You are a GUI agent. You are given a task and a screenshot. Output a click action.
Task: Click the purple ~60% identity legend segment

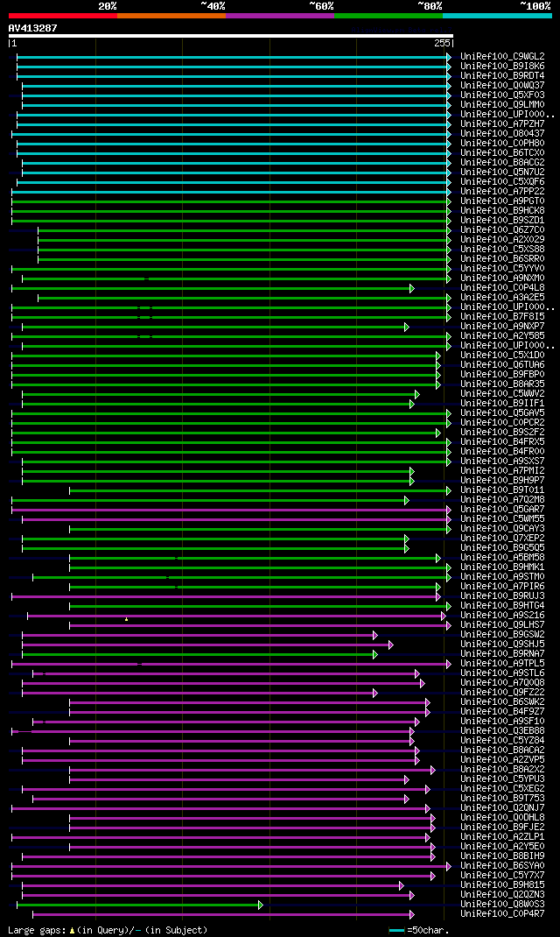click(x=280, y=16)
